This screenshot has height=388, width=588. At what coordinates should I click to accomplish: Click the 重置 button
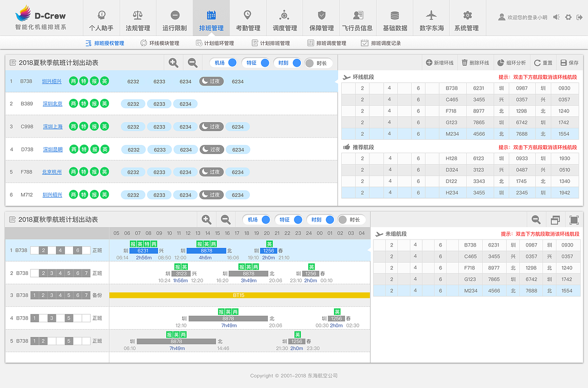click(x=543, y=63)
